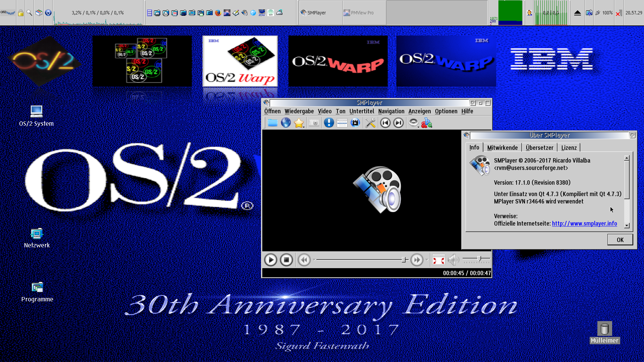Expand the rewind options dropdown arrow
Image resolution: width=644 pixels, height=362 pixels.
click(x=314, y=260)
